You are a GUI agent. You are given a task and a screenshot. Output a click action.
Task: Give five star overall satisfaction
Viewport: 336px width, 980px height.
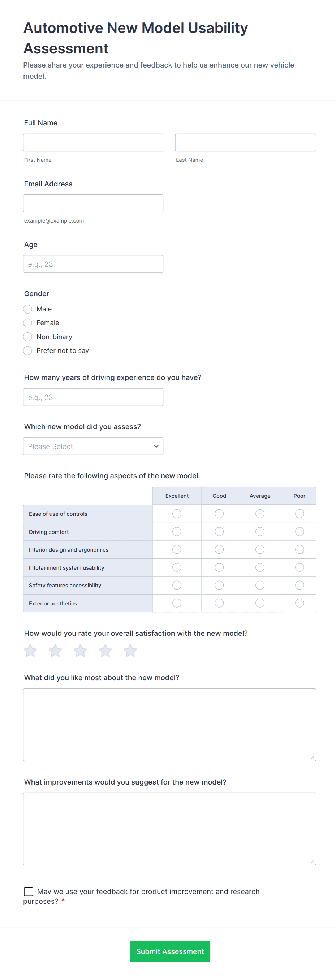point(130,651)
